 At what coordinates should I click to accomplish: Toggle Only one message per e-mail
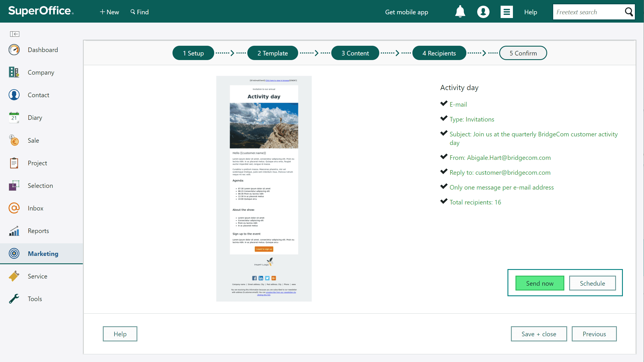click(x=444, y=186)
